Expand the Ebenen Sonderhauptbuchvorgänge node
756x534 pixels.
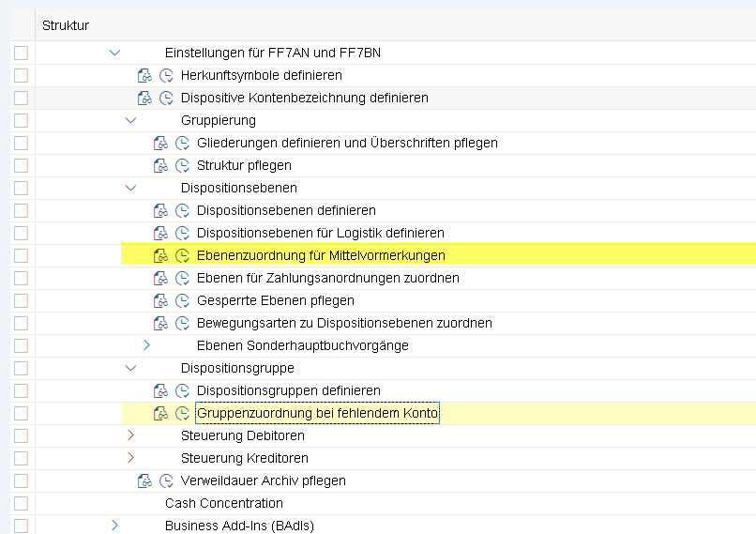click(146, 345)
